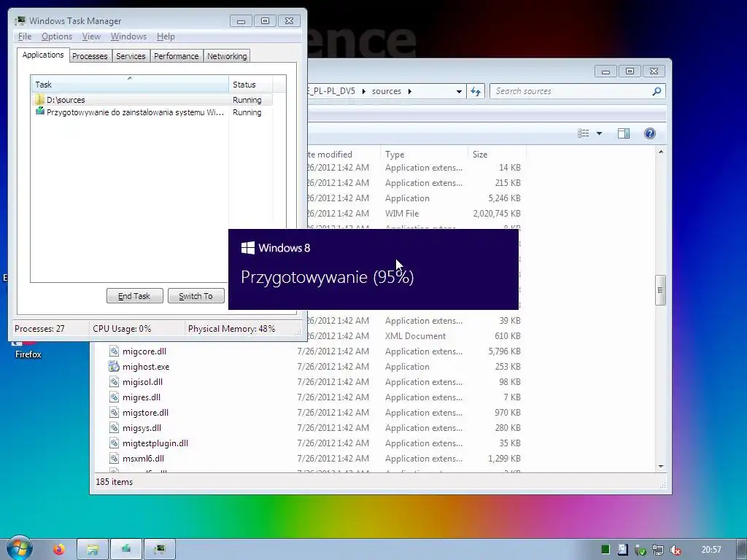Click the msxml6.dll file icon
Screen dimensions: 747x560
(x=114, y=458)
